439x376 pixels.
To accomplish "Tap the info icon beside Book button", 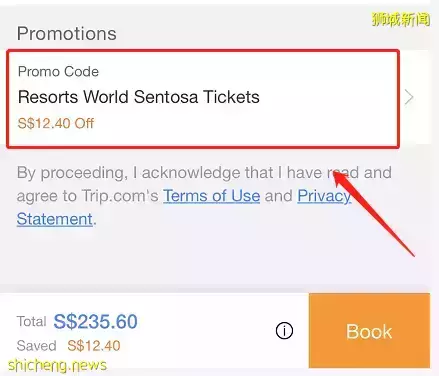I will click(284, 331).
